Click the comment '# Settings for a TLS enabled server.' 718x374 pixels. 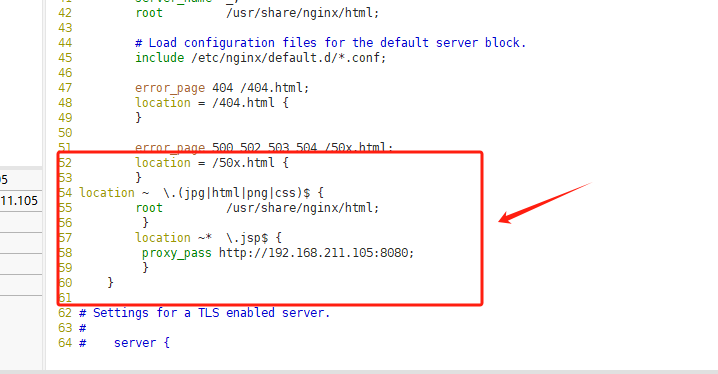pos(205,313)
